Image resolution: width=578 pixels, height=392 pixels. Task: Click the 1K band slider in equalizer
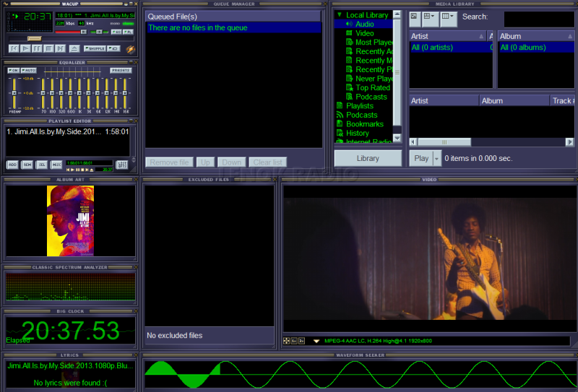[x=79, y=93]
